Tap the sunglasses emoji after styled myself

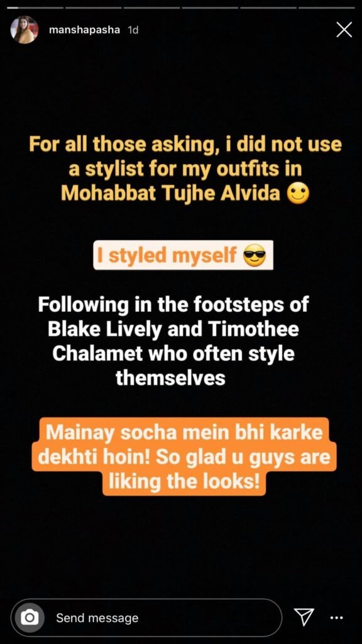[255, 256]
